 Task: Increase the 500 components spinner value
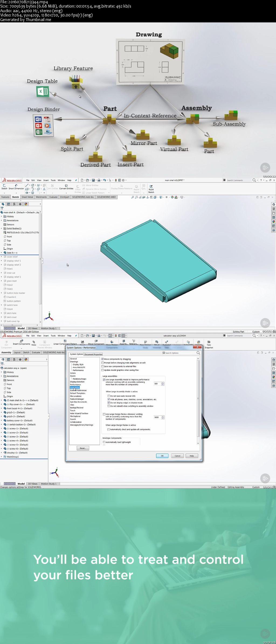point(163,383)
